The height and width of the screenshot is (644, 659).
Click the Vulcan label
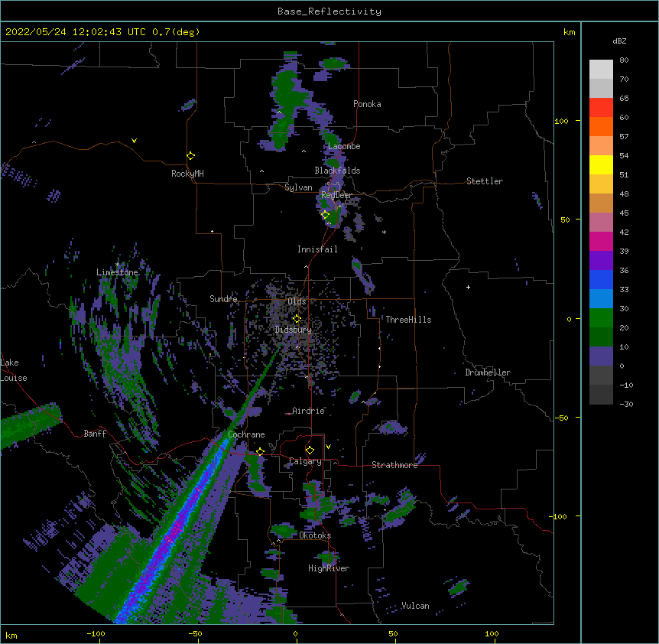point(415,606)
